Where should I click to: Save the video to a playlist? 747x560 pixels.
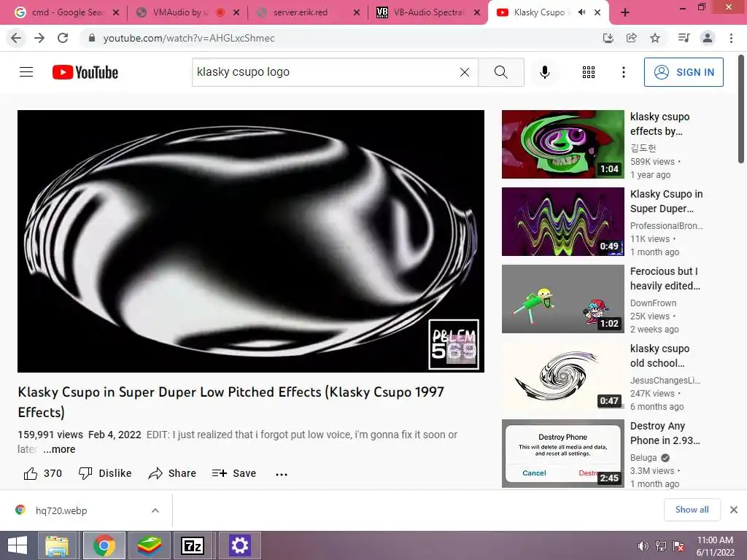[x=234, y=473]
